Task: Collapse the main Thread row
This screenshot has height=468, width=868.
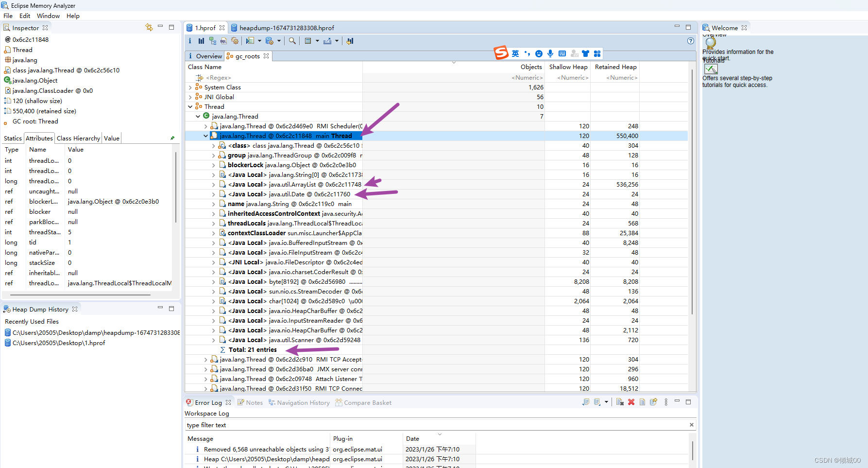Action: [x=205, y=136]
